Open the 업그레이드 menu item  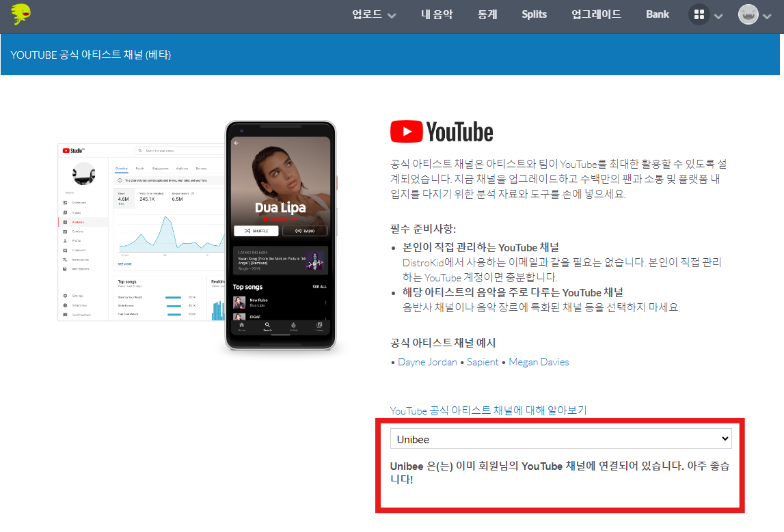point(596,14)
